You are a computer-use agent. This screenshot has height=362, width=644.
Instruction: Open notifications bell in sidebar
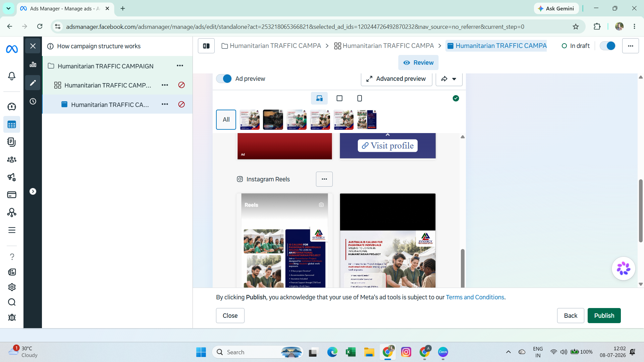click(12, 76)
